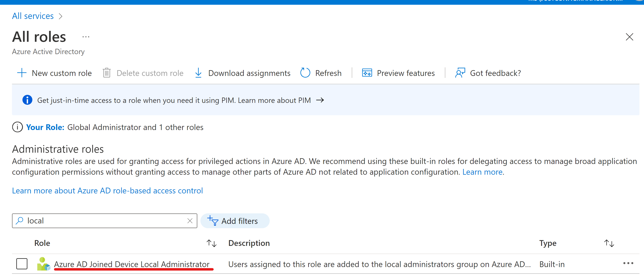
Task: Click the New custom role plus icon
Action: (22, 73)
